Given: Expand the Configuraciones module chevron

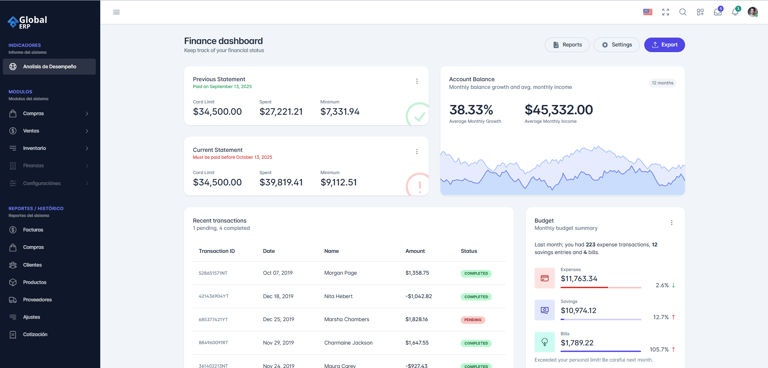Looking at the screenshot, I should [87, 183].
